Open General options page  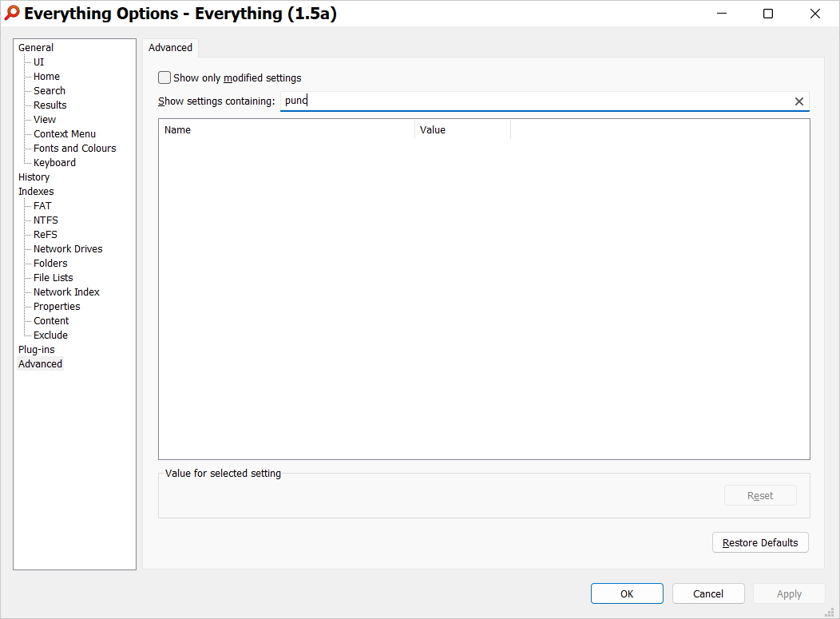point(36,48)
